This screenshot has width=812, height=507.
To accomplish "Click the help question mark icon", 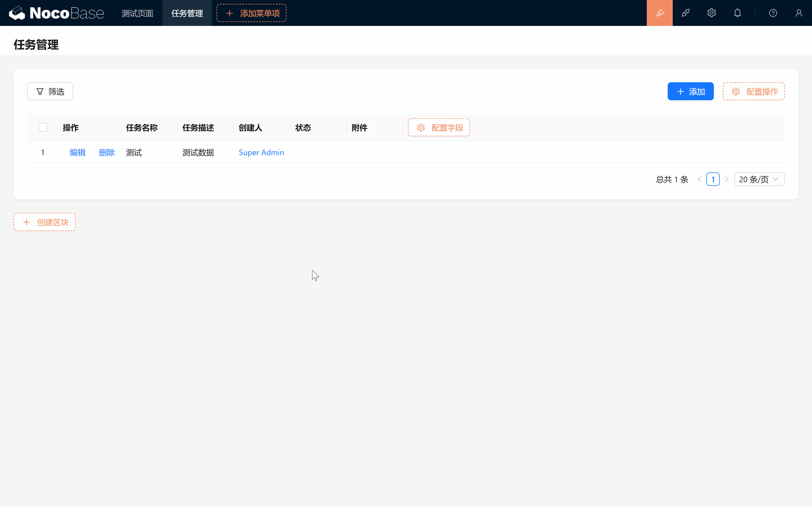I will (x=773, y=13).
